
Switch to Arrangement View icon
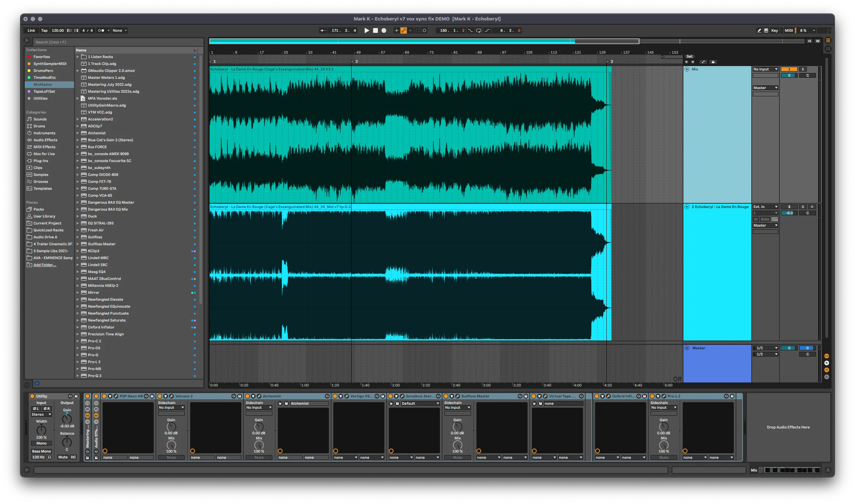[828, 41]
